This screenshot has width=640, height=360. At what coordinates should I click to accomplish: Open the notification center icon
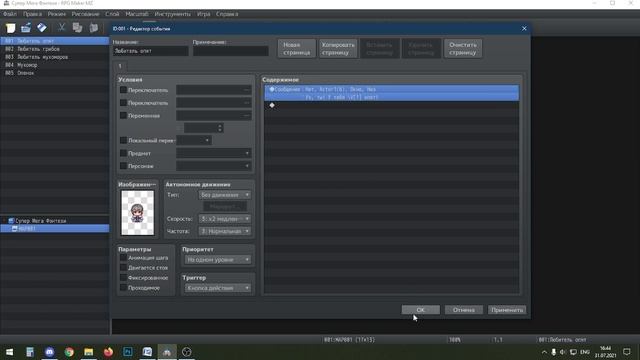point(627,352)
